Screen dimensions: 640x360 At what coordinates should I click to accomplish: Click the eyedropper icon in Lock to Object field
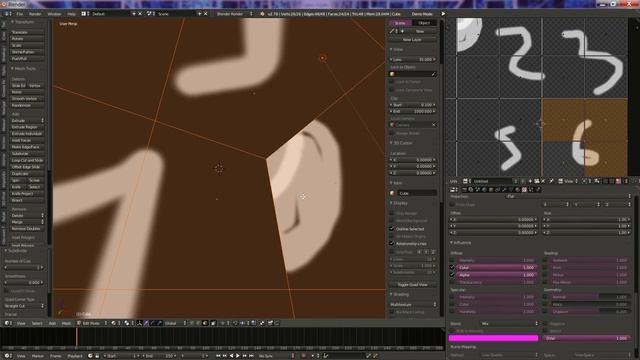click(433, 74)
